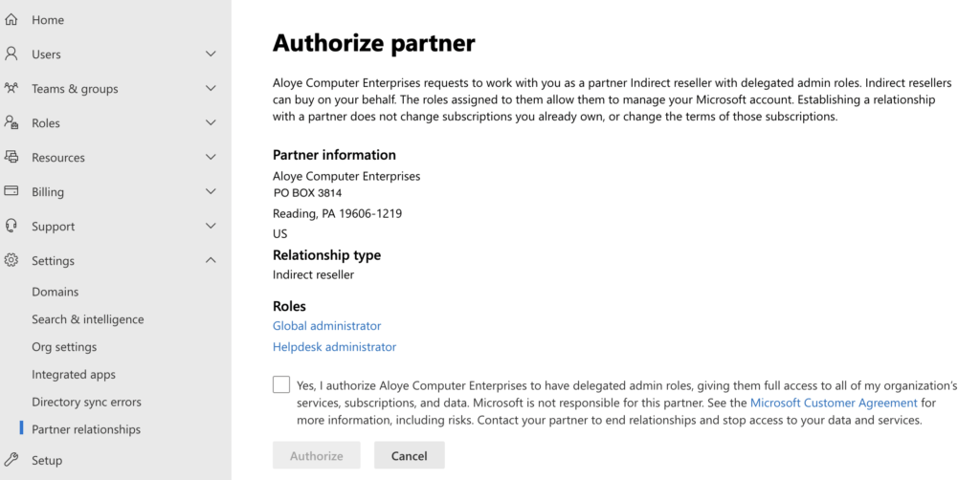
Task: Click the Billing card icon
Action: pyautogui.click(x=11, y=191)
